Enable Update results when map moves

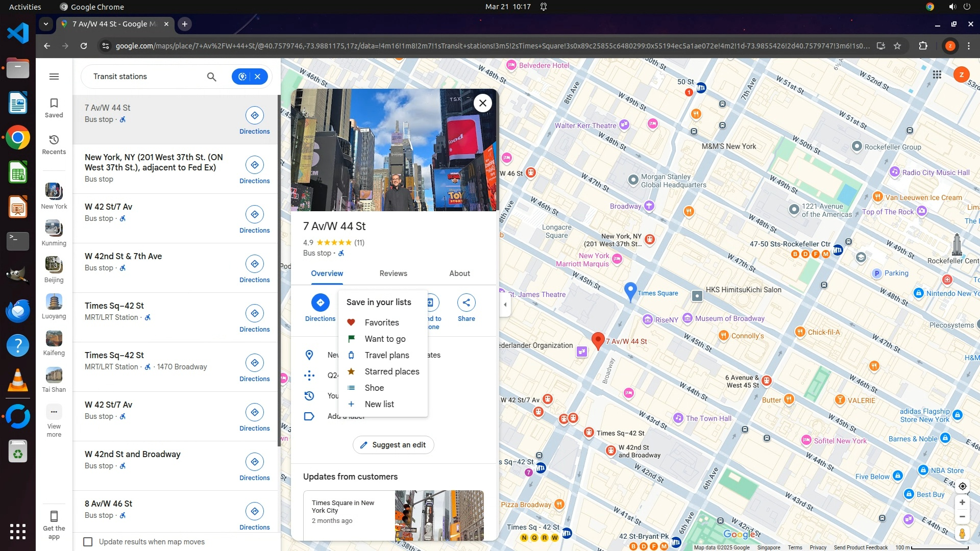click(x=88, y=542)
